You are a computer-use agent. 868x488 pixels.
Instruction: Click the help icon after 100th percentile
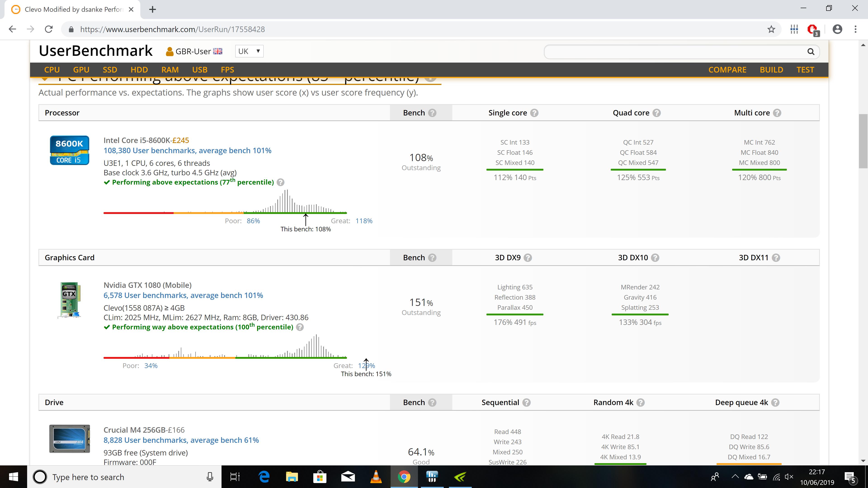coord(300,327)
